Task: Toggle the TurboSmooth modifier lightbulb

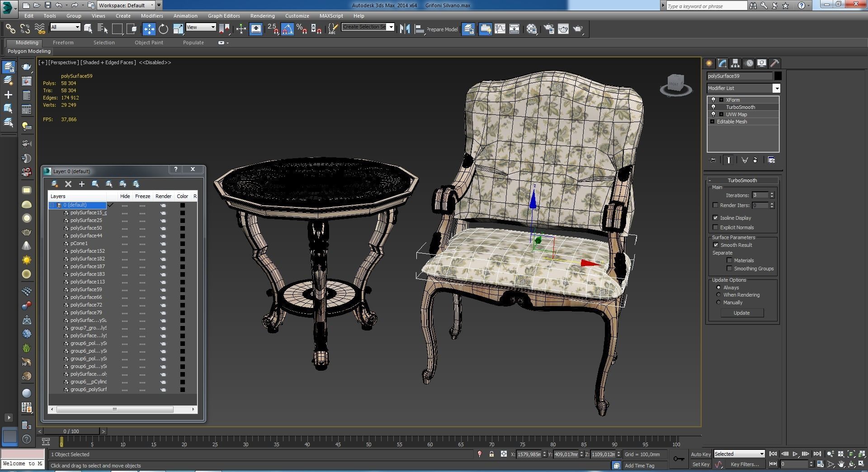Action: coord(713,107)
